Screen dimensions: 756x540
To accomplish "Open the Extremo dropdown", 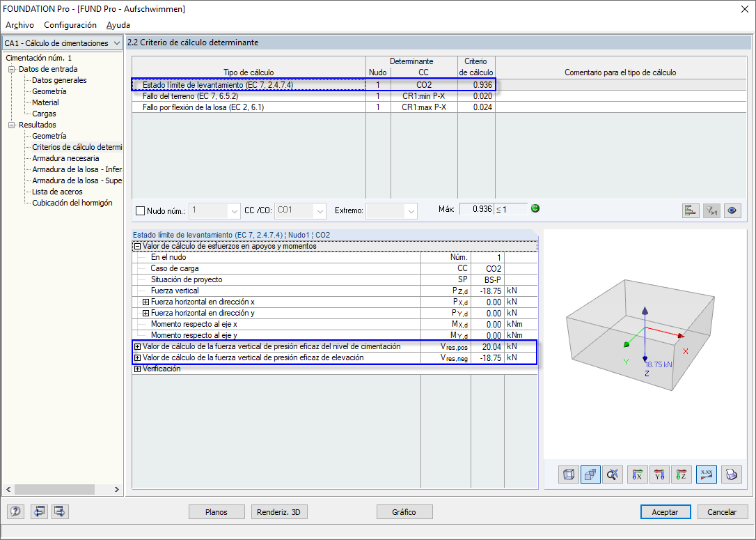I will [391, 210].
